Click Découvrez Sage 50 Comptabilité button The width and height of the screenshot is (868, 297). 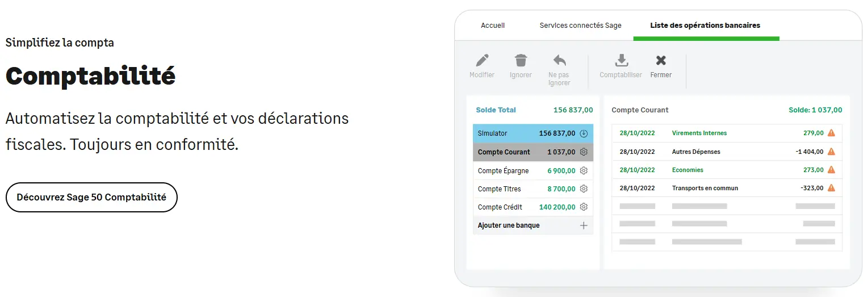point(91,198)
